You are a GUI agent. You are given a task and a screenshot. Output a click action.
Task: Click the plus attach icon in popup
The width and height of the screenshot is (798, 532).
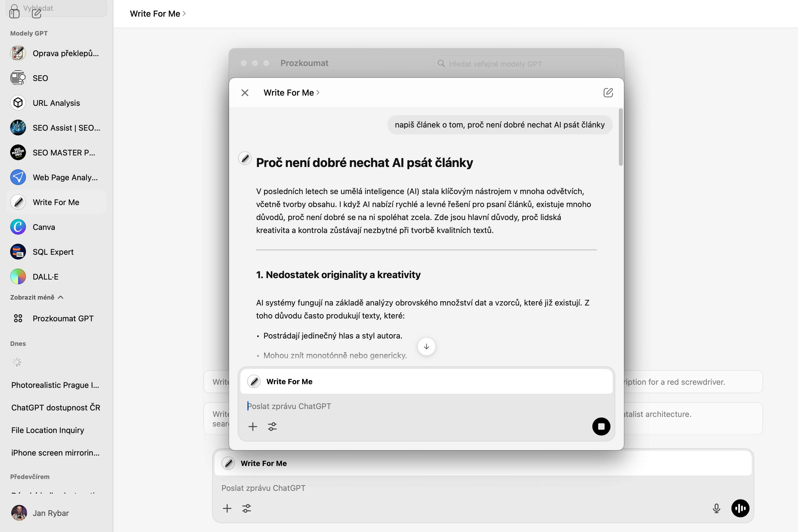click(253, 427)
